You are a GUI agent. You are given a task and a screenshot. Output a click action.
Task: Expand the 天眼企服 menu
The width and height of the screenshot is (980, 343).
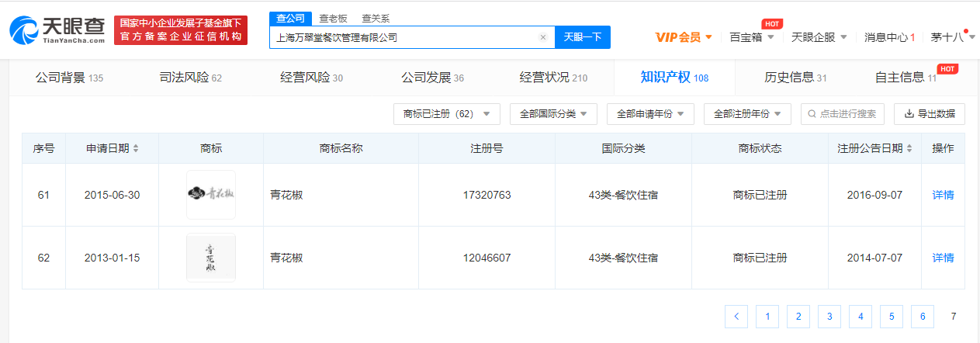pyautogui.click(x=819, y=36)
